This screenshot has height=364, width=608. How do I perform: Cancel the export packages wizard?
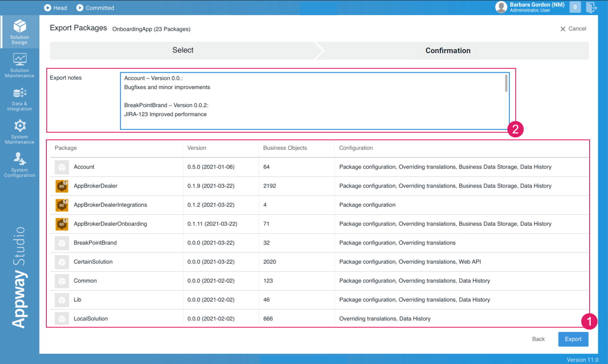573,29
